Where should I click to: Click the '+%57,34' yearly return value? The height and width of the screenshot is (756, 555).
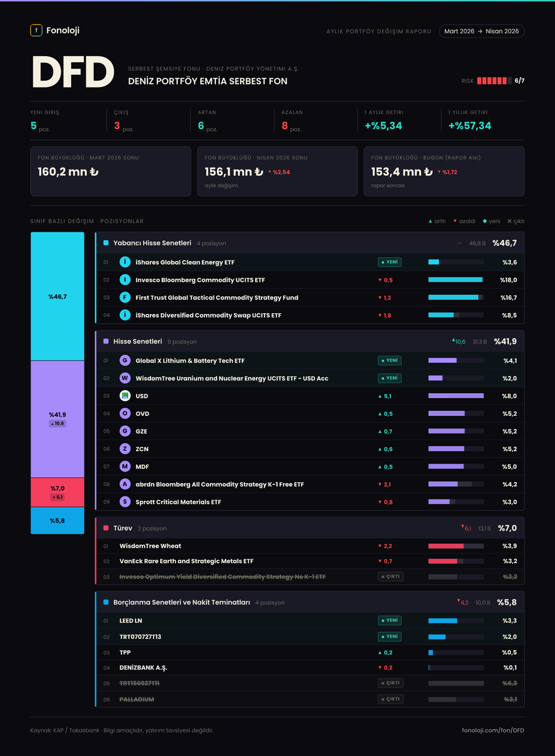tap(470, 125)
